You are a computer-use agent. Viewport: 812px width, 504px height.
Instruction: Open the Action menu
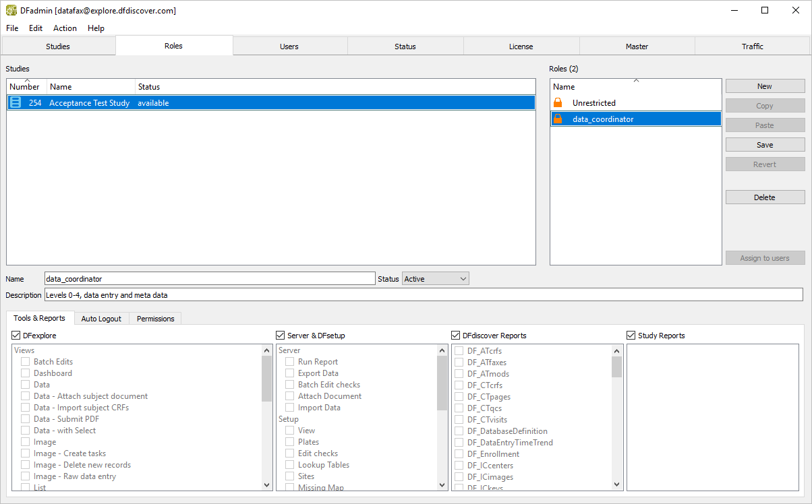(x=65, y=28)
